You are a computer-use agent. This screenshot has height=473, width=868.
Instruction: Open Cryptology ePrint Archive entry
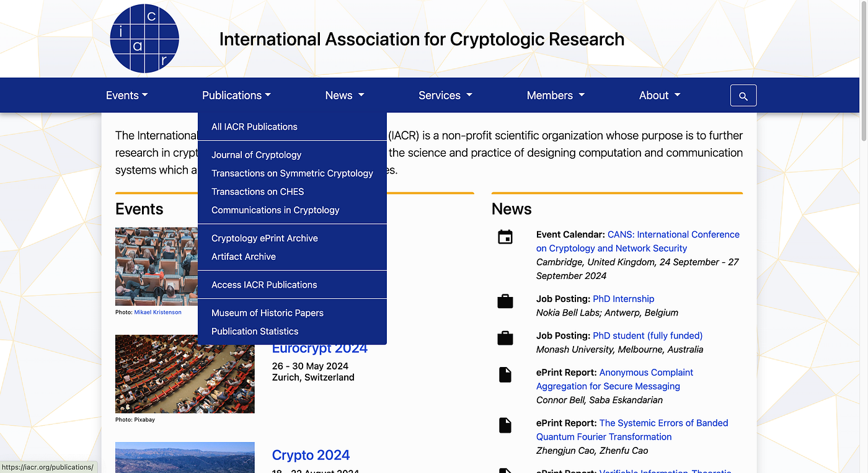292,238
